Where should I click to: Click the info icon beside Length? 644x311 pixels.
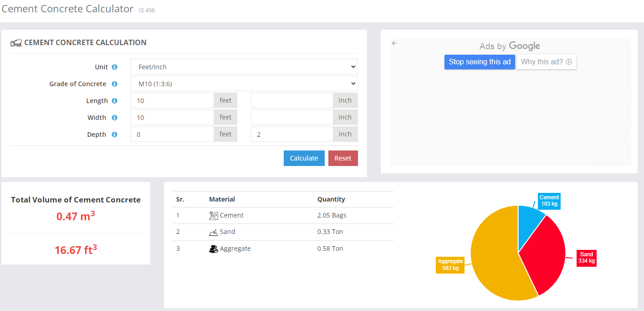point(114,101)
